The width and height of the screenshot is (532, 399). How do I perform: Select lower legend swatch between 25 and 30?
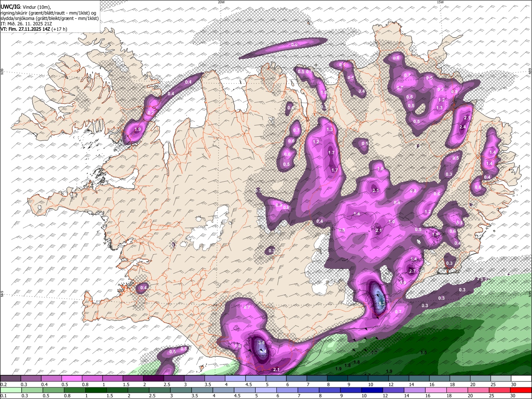499,390
